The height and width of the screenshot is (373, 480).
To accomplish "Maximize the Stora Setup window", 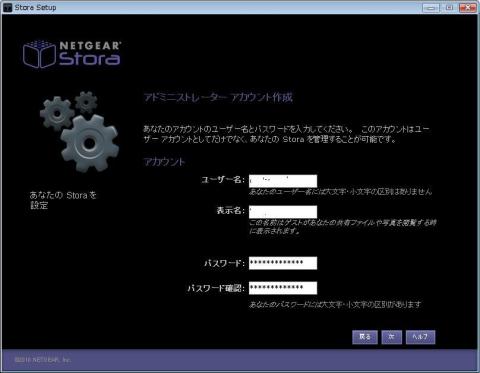I will (x=449, y=8).
